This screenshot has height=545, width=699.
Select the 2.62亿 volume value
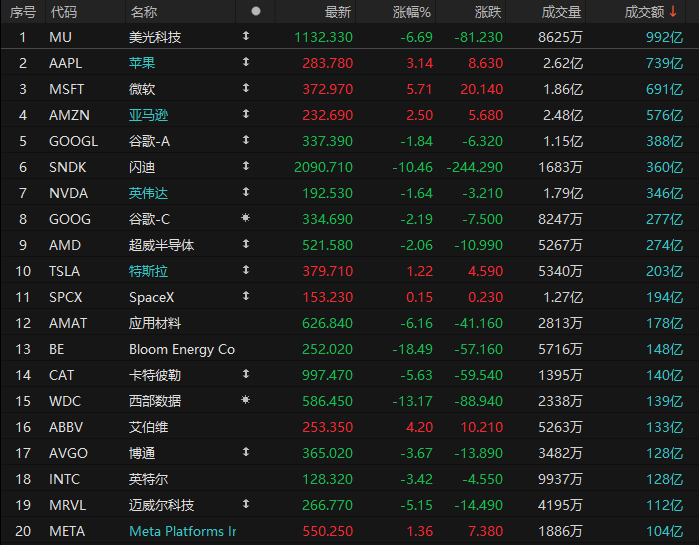click(563, 63)
